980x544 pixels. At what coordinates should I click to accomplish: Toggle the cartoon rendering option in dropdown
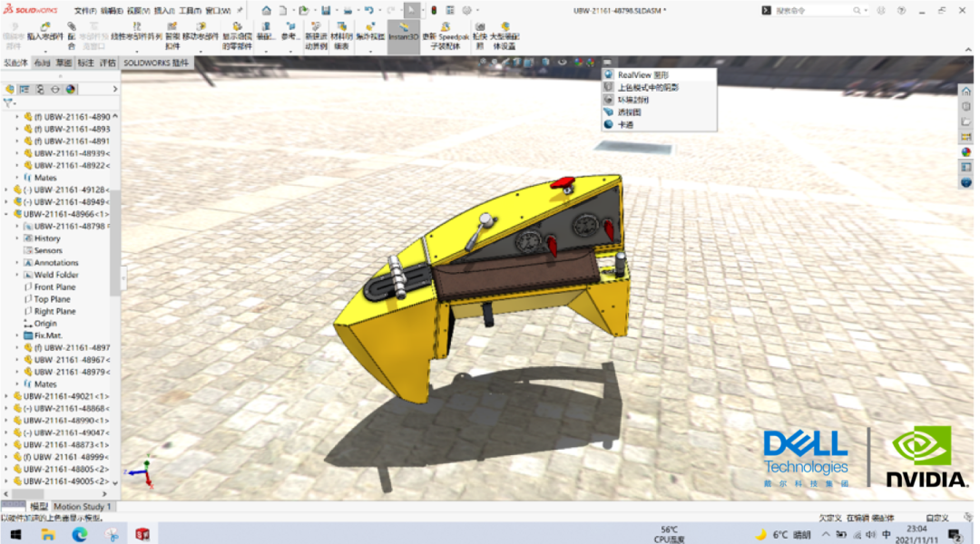pos(625,124)
